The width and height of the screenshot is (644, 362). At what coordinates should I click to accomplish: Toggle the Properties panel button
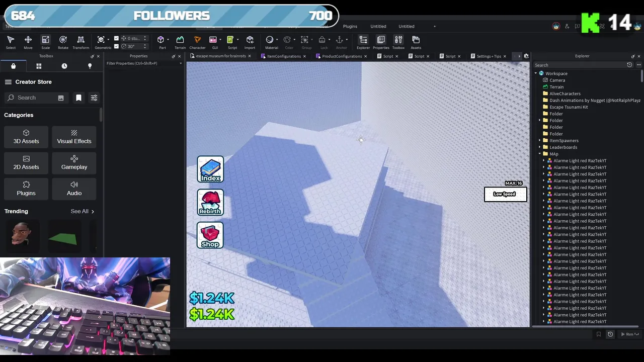(x=381, y=42)
